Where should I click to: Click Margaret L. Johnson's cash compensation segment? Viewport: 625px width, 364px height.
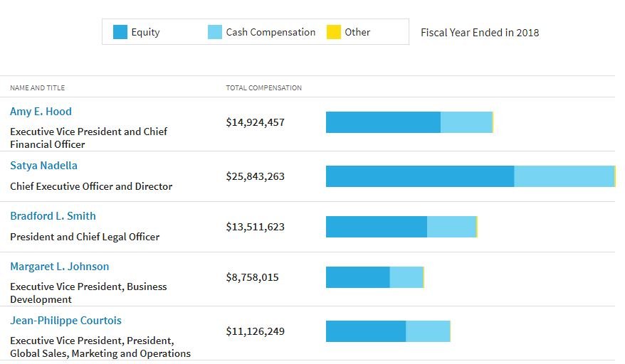click(x=406, y=277)
